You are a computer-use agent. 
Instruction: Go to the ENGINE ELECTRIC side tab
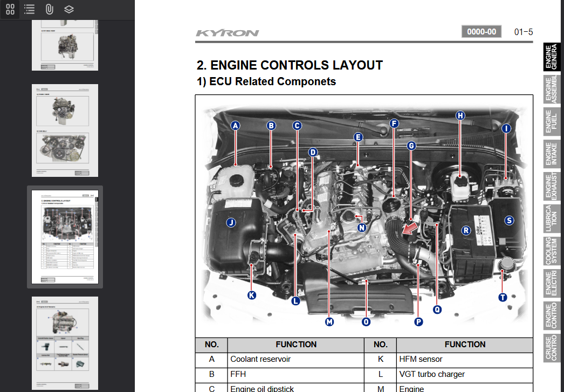point(552,284)
